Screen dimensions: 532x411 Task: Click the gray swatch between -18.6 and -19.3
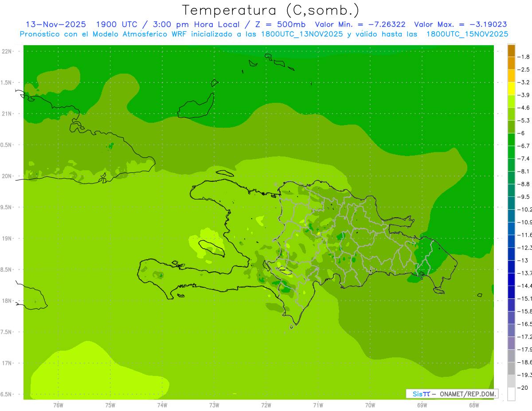(x=511, y=368)
